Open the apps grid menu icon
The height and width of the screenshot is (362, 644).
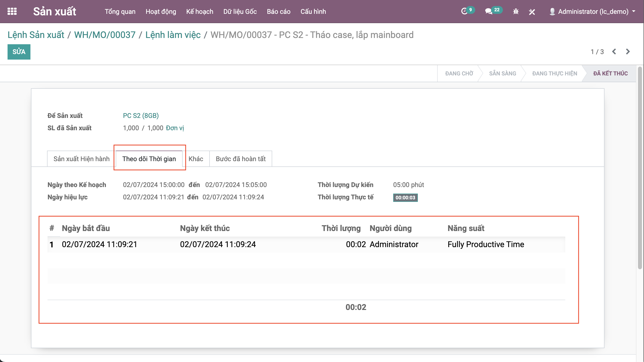[x=12, y=12]
